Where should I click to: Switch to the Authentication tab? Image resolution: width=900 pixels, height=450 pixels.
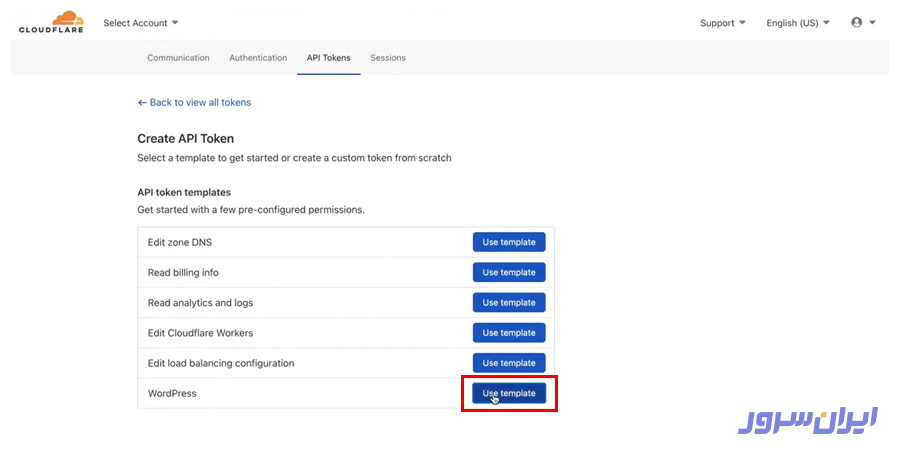(x=258, y=58)
